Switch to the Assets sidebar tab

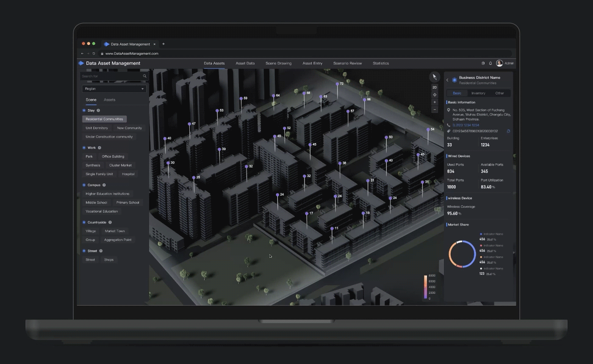[x=109, y=100]
